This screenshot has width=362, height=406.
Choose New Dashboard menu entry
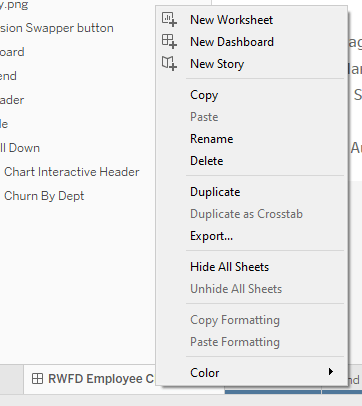251,42
